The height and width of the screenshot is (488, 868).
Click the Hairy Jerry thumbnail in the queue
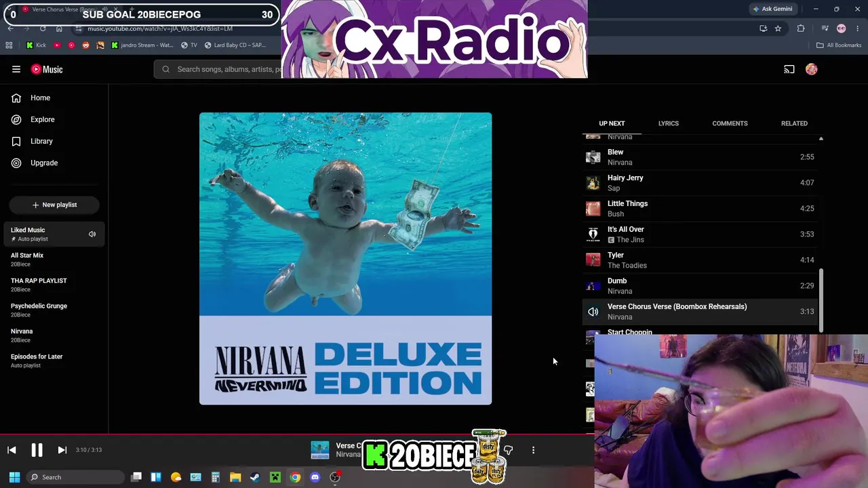pos(593,183)
